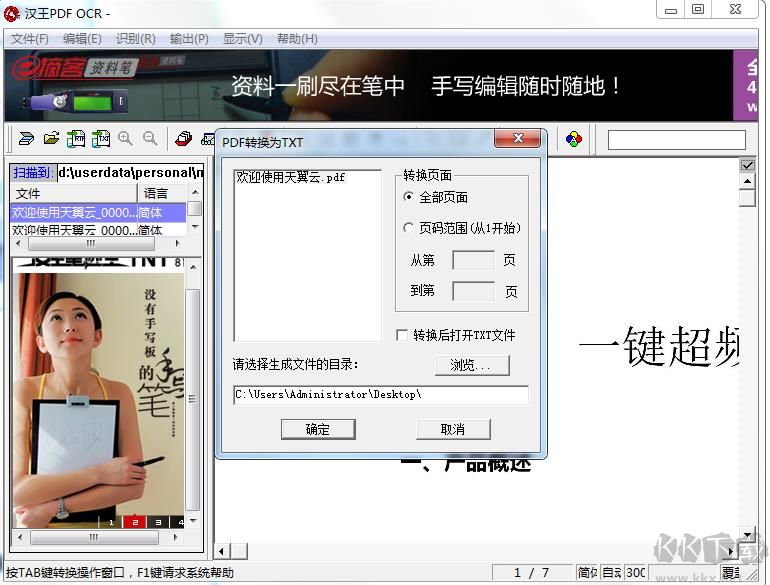Click the open folder toolbar icon
Viewport: 770px width, 585px height.
(x=51, y=139)
